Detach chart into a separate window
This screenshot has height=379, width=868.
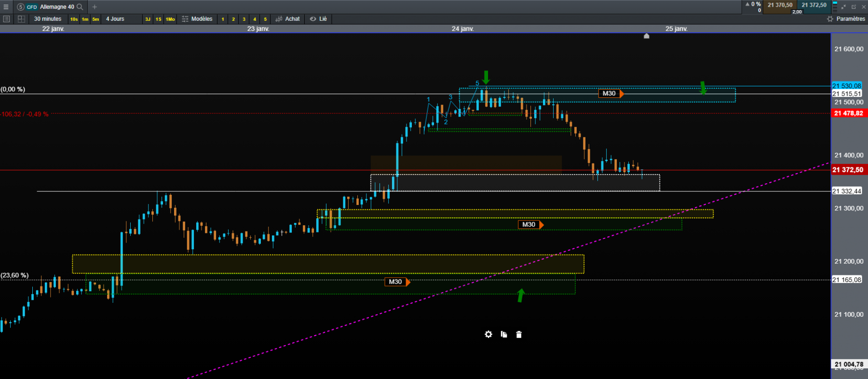(x=854, y=7)
